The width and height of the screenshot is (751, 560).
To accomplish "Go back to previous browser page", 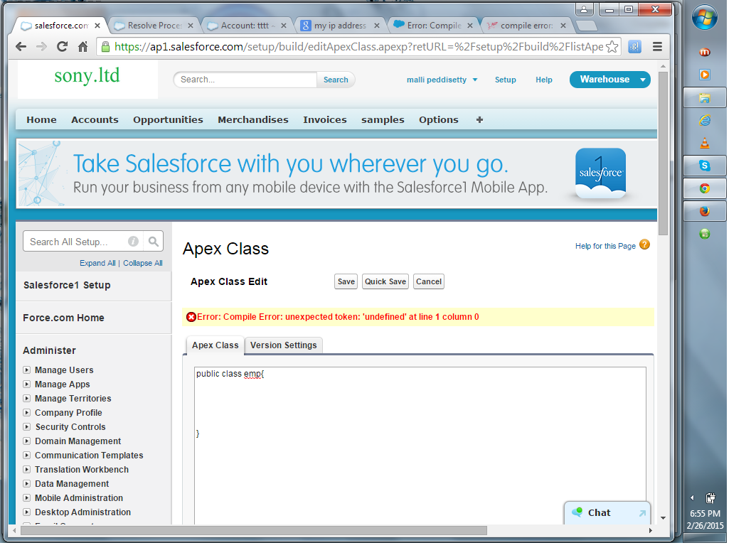I will tap(21, 46).
